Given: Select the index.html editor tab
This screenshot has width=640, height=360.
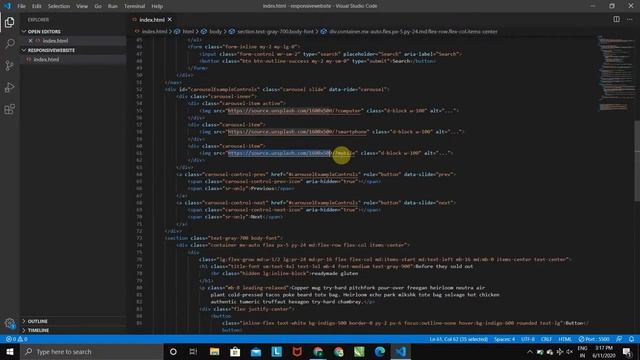Looking at the screenshot, I should click(151, 19).
